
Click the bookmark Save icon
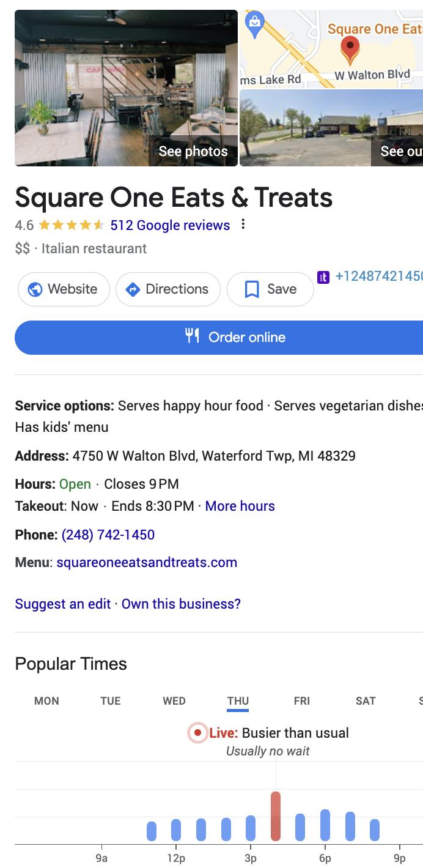[x=251, y=289]
